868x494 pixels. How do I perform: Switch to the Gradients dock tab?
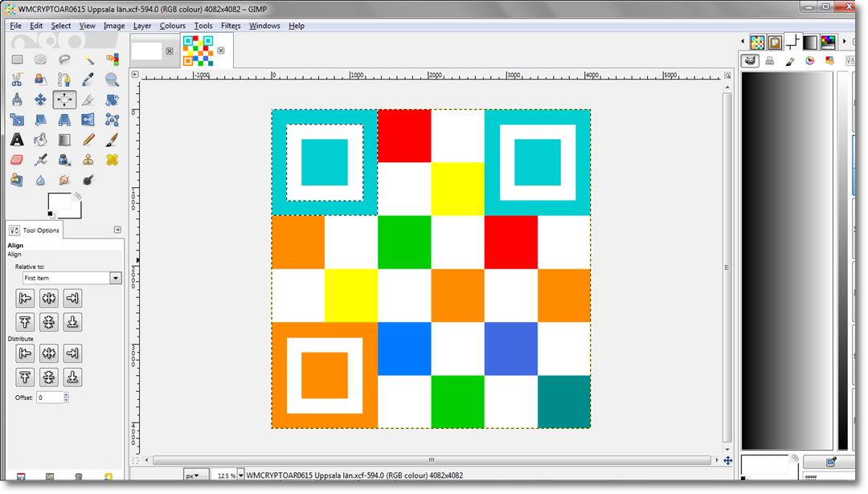[810, 42]
